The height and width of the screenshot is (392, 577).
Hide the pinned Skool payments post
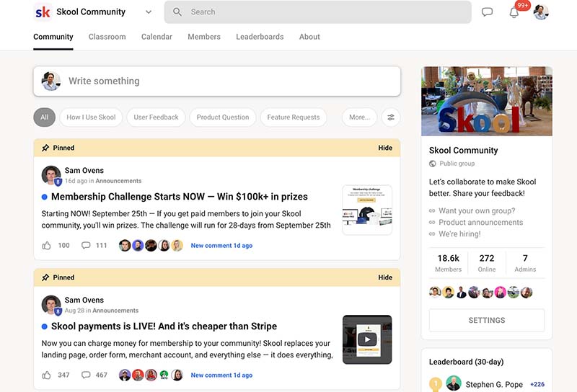tap(385, 277)
